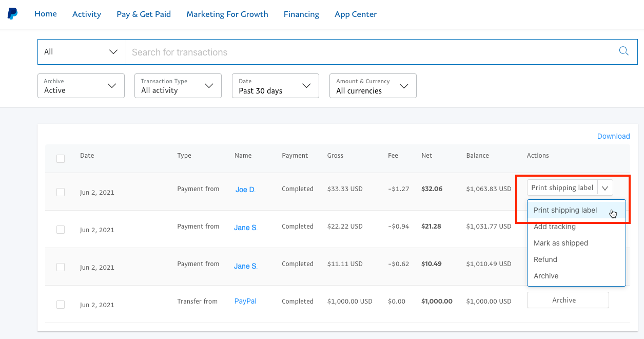Click the search magnifying glass icon

pos(623,51)
